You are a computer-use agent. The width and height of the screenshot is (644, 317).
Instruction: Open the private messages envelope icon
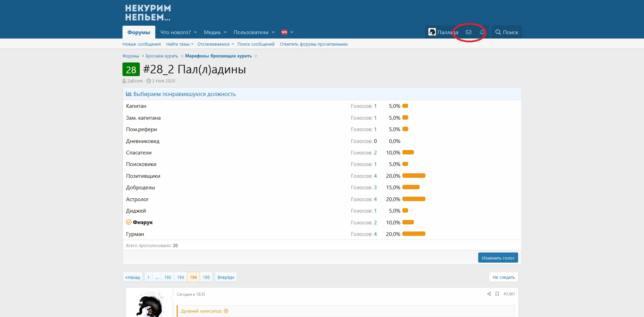[468, 32]
